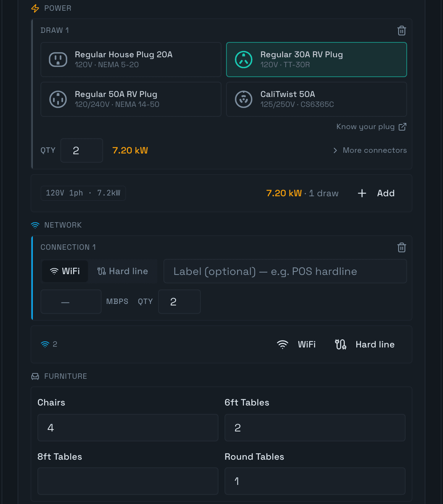The width and height of the screenshot is (443, 504).
Task: Edit the Round Tables quantity field
Action: 315,481
